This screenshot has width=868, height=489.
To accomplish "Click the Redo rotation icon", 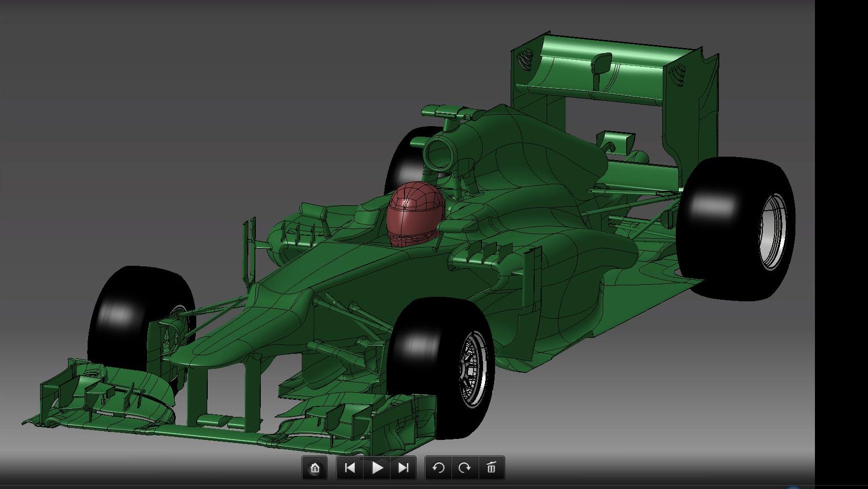I will [x=465, y=468].
